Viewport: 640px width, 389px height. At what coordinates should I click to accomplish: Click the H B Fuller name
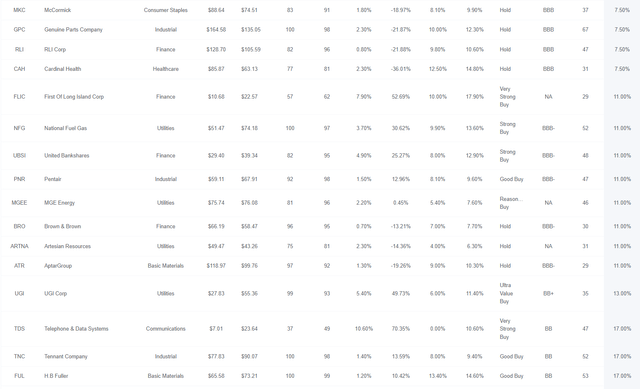click(56, 376)
